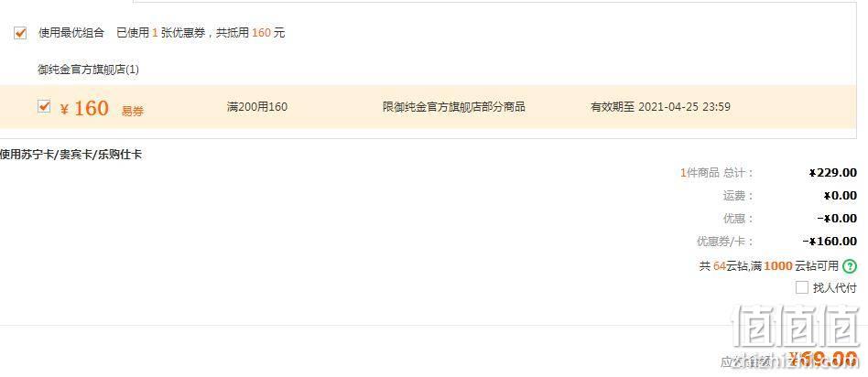
Task: Click the orange ¥160 coupon amount
Action: pos(85,108)
